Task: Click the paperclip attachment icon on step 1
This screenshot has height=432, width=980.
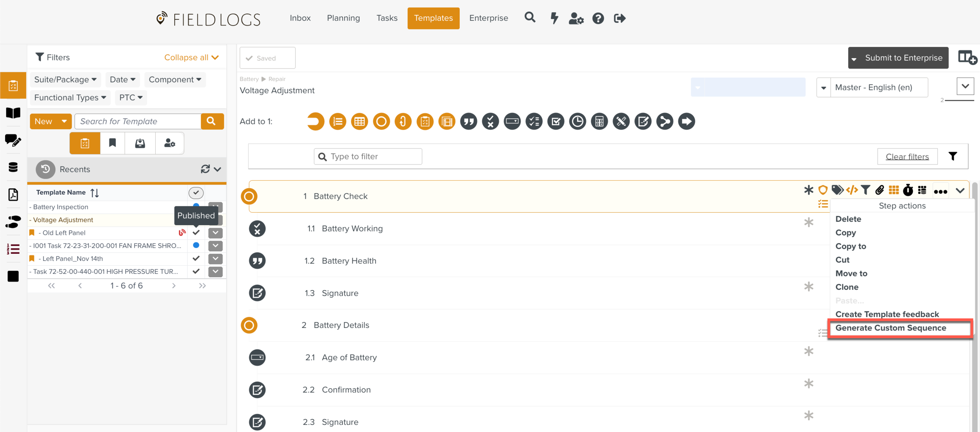Action: click(880, 190)
